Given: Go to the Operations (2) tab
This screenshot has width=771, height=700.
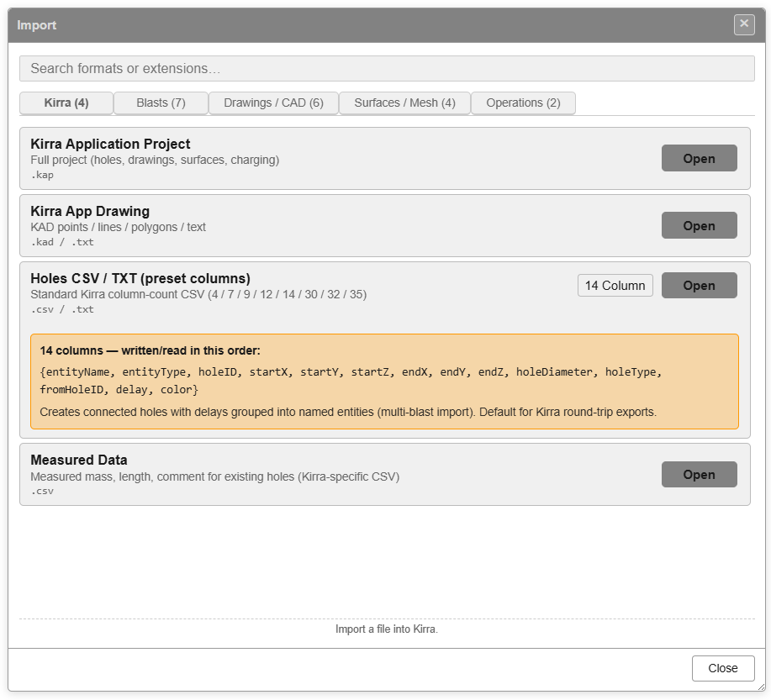Looking at the screenshot, I should (523, 103).
